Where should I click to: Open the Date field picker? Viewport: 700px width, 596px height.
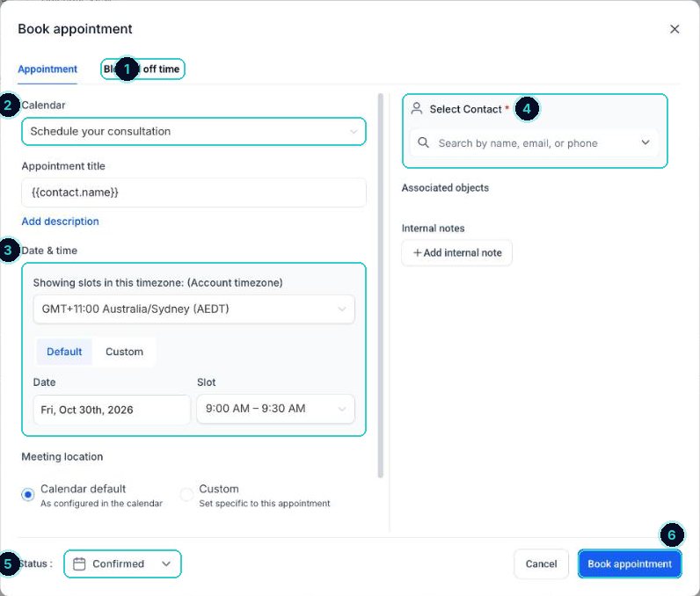[112, 410]
